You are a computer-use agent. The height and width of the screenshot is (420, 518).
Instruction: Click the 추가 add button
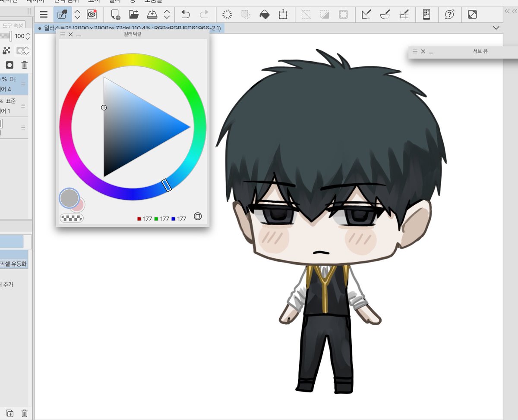[7, 284]
